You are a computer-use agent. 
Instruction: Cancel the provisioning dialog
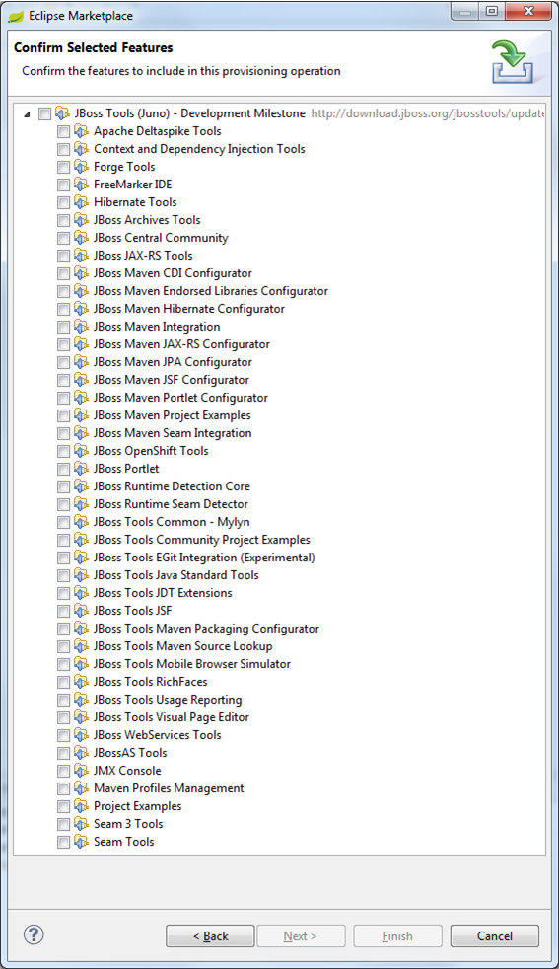click(x=495, y=936)
